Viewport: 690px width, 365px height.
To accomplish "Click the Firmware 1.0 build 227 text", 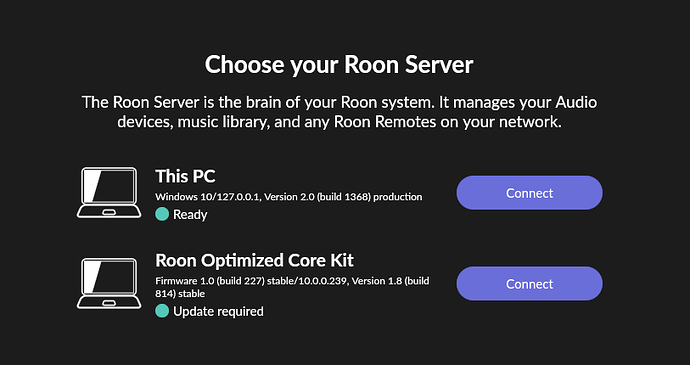I will [x=210, y=281].
